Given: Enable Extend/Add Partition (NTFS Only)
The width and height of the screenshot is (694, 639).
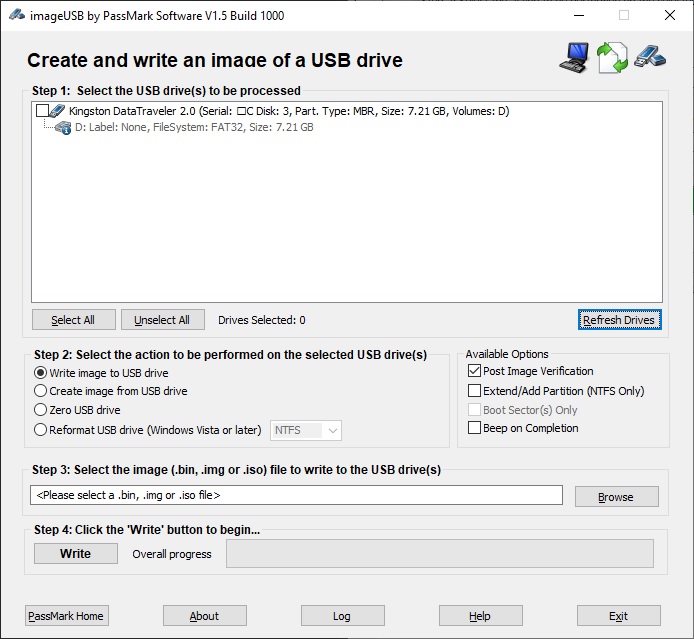Looking at the screenshot, I should point(474,391).
